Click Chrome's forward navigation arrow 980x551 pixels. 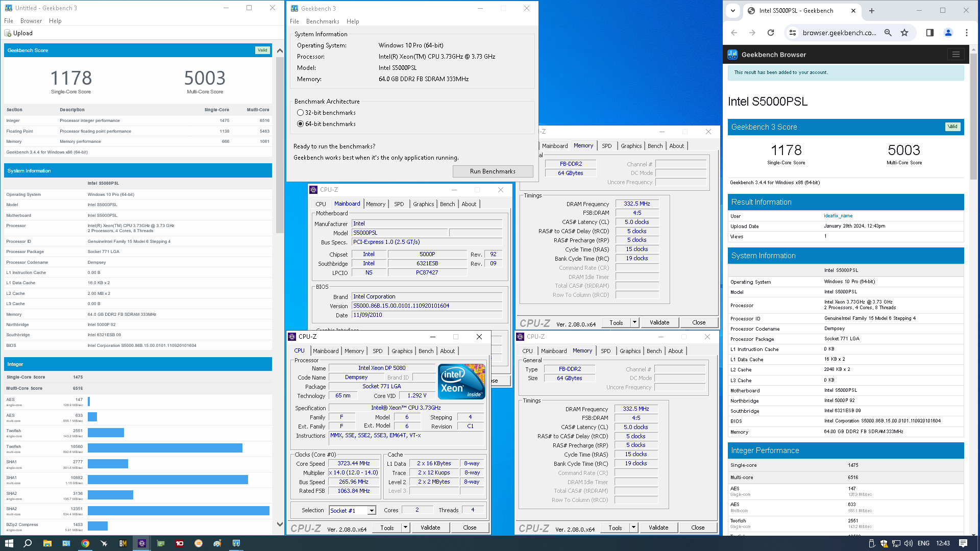(752, 33)
